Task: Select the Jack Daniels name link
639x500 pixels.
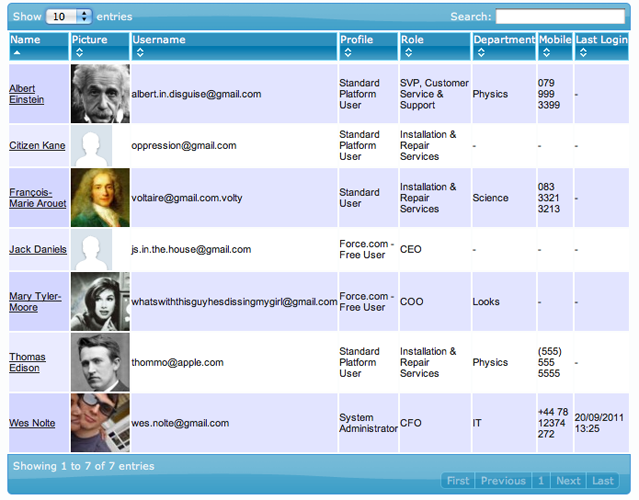Action: (38, 250)
